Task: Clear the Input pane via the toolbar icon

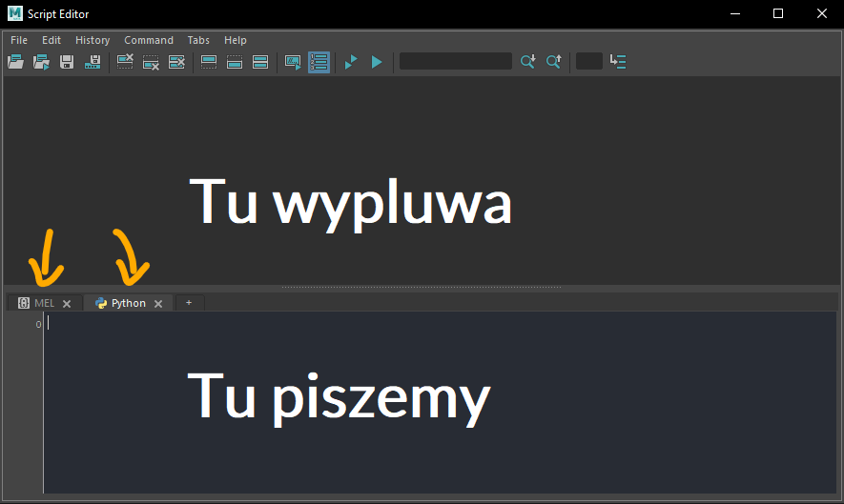Action: [151, 62]
